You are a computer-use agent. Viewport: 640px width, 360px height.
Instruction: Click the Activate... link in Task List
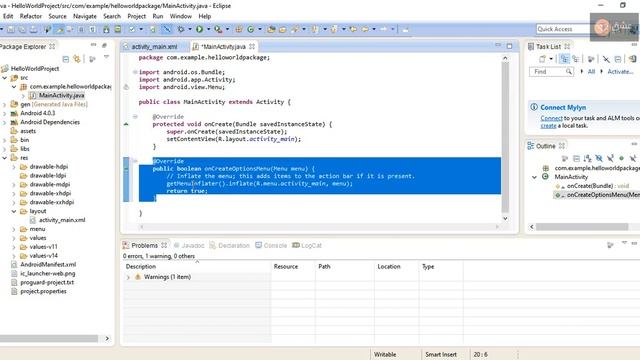tap(620, 71)
